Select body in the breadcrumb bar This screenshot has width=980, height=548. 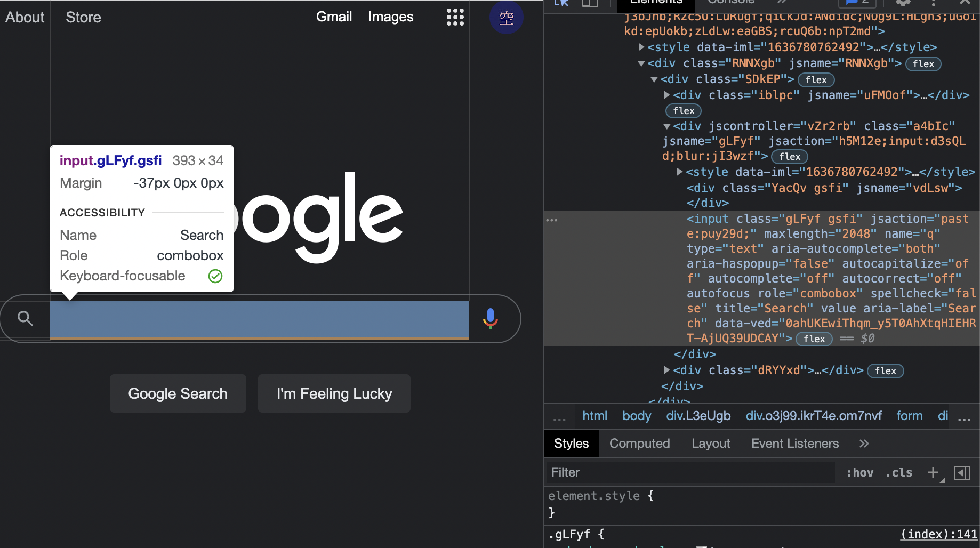(x=637, y=416)
